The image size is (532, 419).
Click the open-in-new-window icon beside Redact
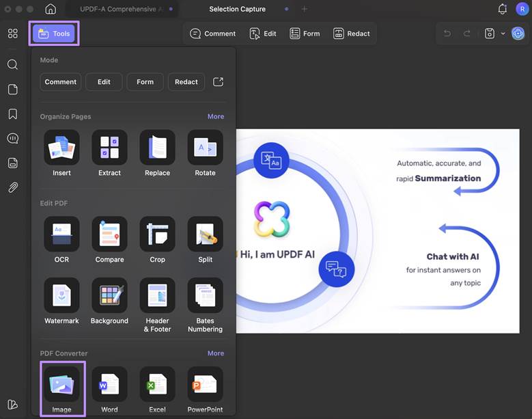(218, 82)
